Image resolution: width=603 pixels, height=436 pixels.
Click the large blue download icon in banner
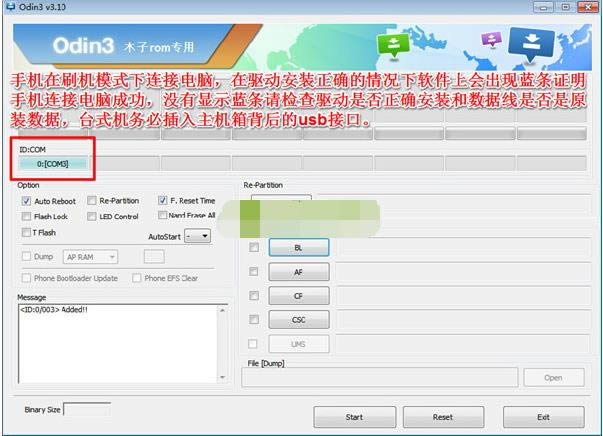pos(532,43)
